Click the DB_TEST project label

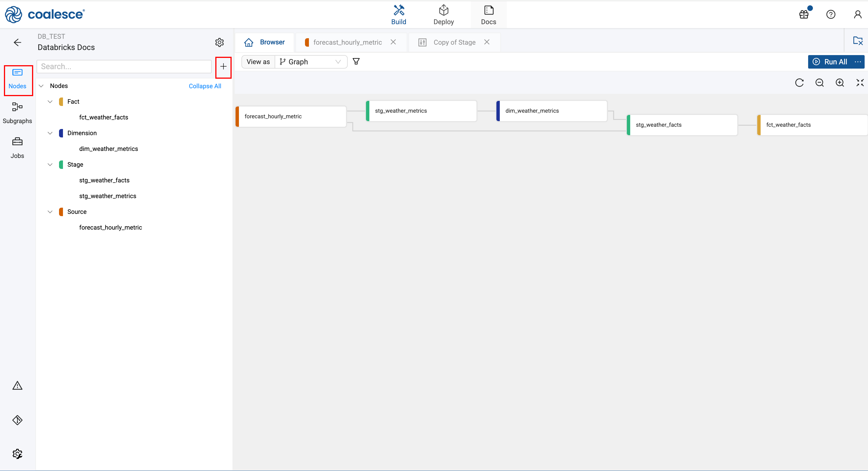click(51, 36)
